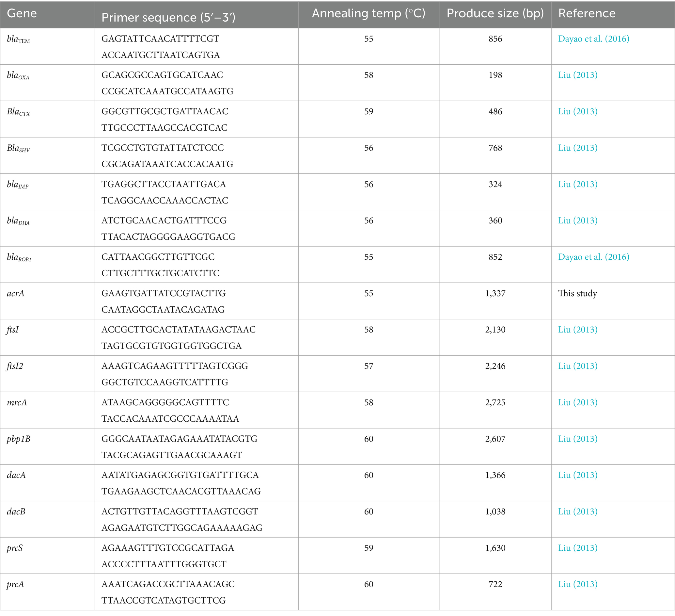Click primer GCAGCGCCAGTGCATCAAC
Viewport: 675px width, 616px height.
click(x=162, y=75)
